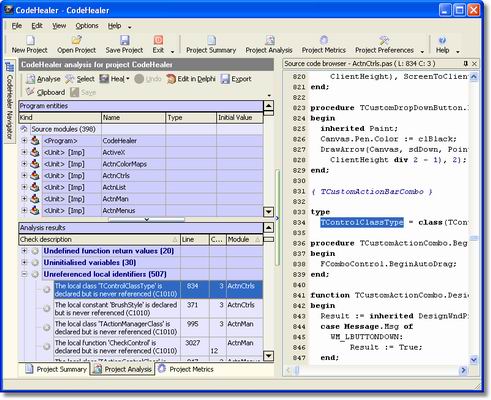Open the Edit menu
This screenshot has width=491, height=400.
[37, 26]
